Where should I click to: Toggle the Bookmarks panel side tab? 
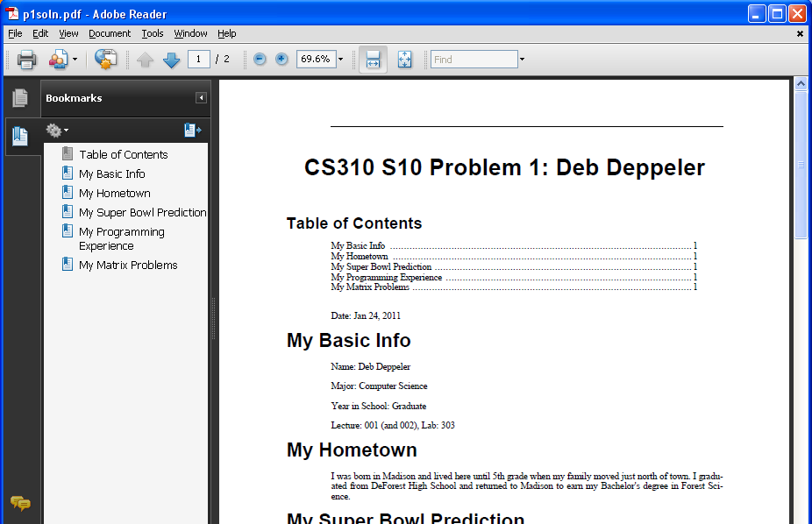19,136
